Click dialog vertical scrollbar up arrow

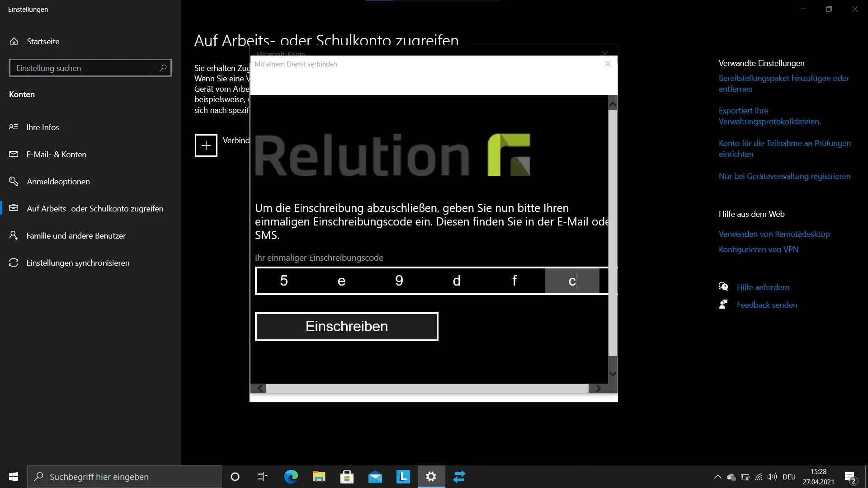point(613,104)
